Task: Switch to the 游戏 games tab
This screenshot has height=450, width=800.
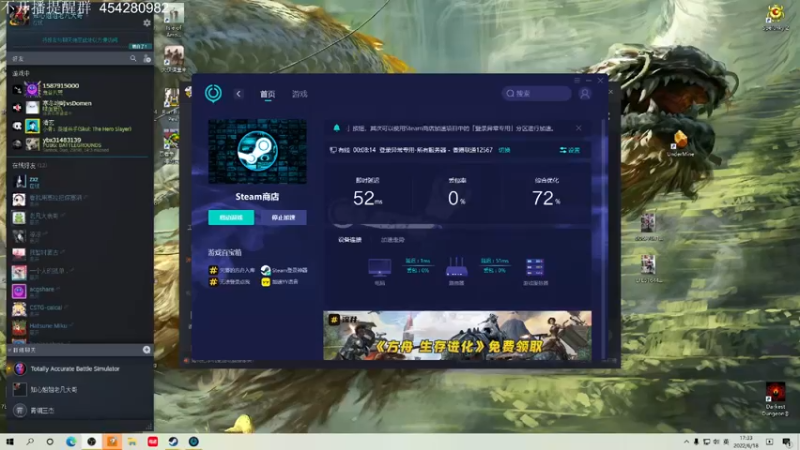Action: pyautogui.click(x=299, y=94)
